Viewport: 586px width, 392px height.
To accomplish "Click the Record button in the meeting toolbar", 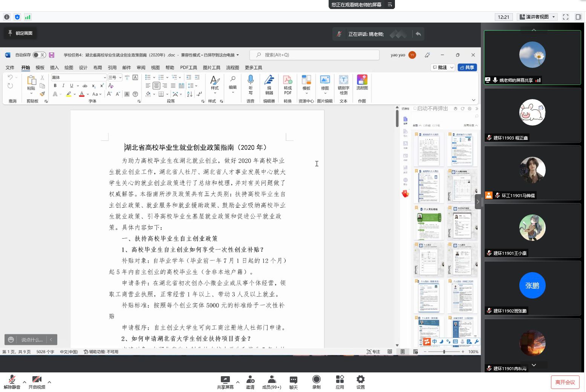I will tap(316, 381).
